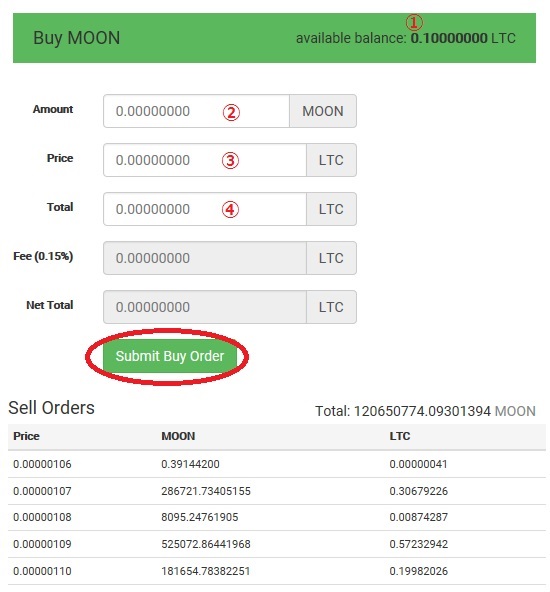This screenshot has width=550, height=592.
Task: Click the Fee (0.15%) disabled field
Action: pos(205,258)
